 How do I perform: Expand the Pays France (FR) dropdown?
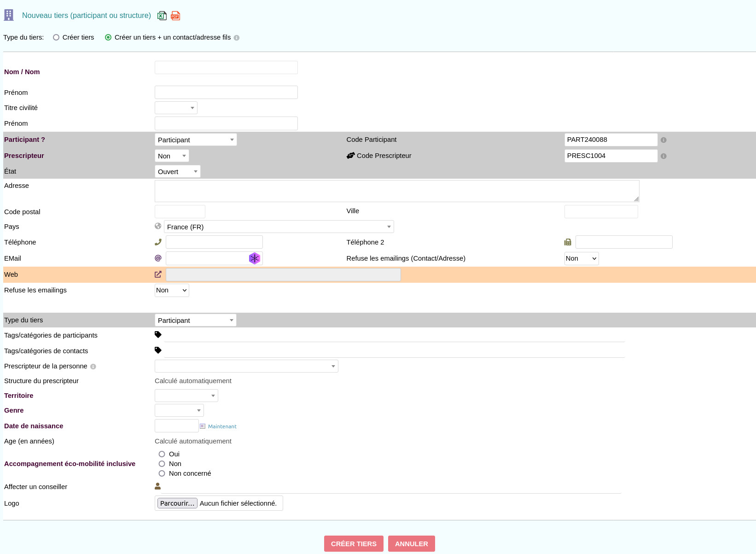pyautogui.click(x=279, y=227)
